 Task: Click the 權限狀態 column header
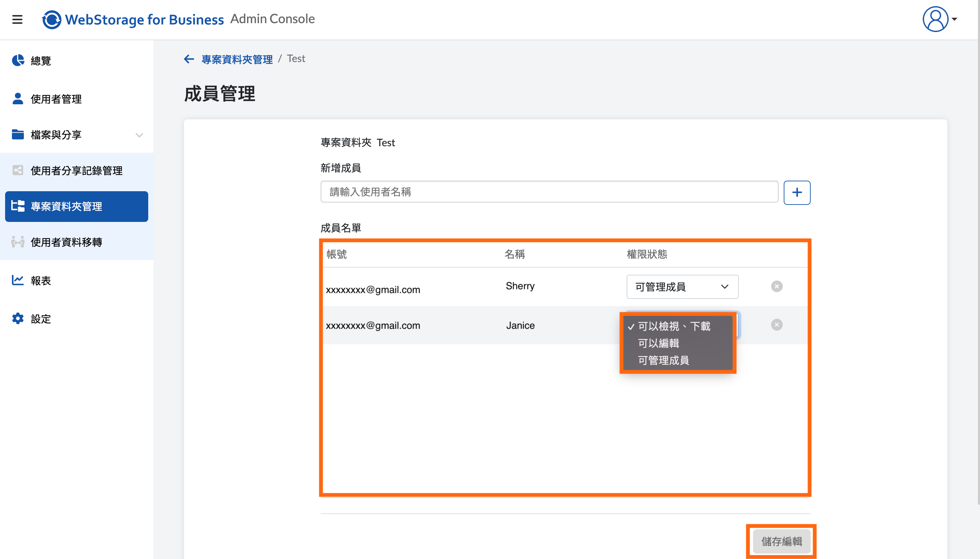point(647,254)
